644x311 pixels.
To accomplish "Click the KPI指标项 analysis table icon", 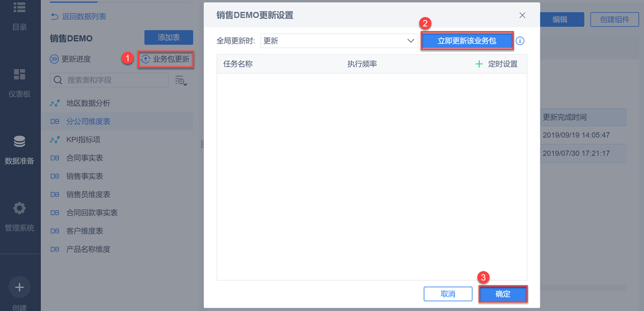I will [55, 139].
